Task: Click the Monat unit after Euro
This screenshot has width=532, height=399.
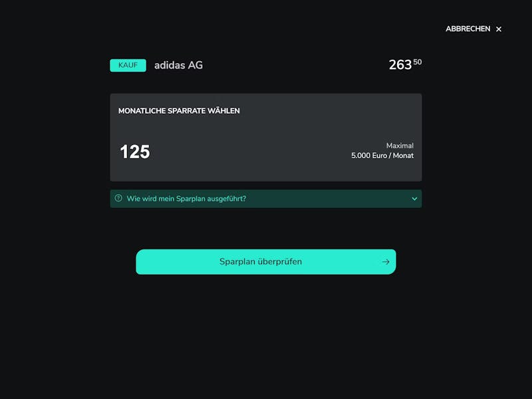Action: tap(403, 156)
